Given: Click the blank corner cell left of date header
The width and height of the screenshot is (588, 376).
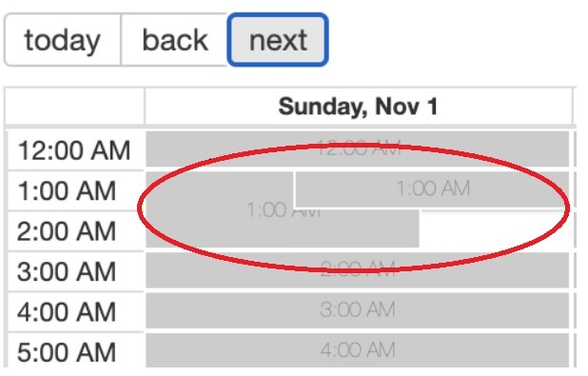Looking at the screenshot, I should [x=74, y=107].
